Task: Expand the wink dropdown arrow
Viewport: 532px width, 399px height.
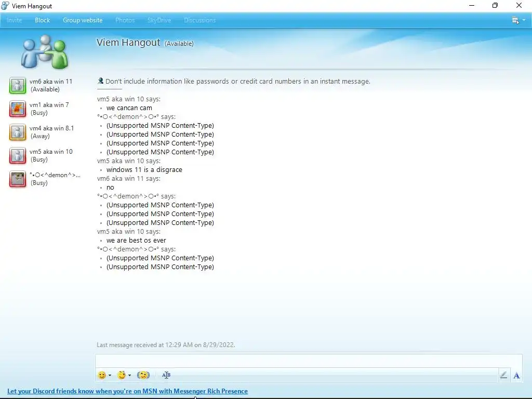Action: (129, 375)
